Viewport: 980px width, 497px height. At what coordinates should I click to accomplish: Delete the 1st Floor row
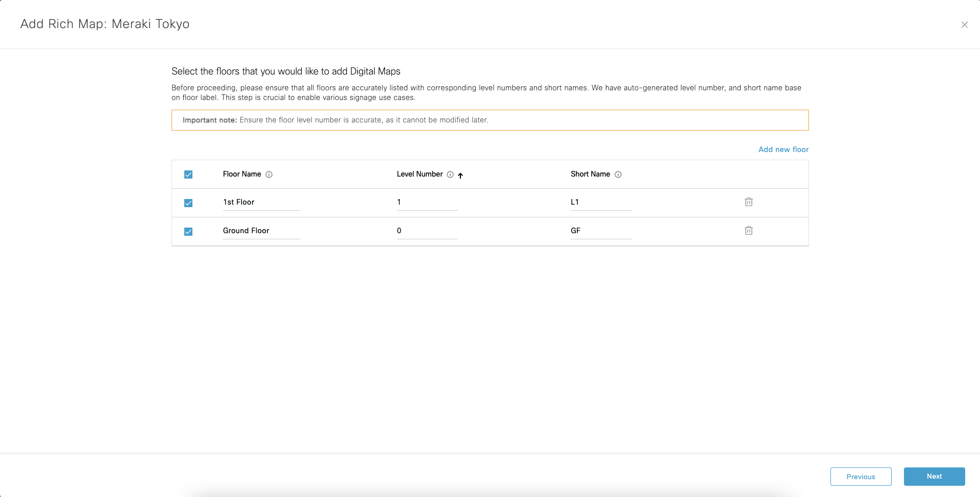pos(748,202)
